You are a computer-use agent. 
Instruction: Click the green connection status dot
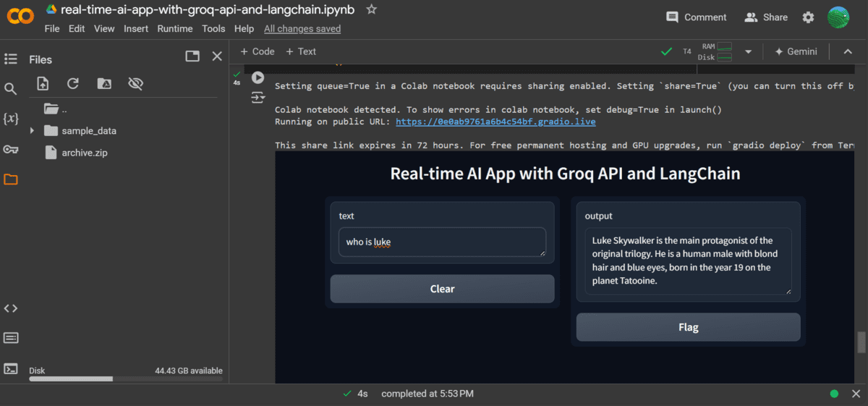834,394
